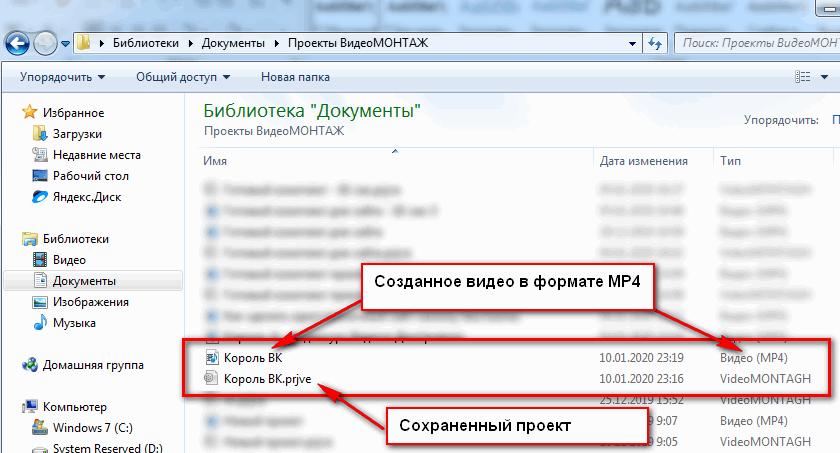Refresh the folder with the refresh button
This screenshot has height=453, width=840.
pyautogui.click(x=655, y=43)
